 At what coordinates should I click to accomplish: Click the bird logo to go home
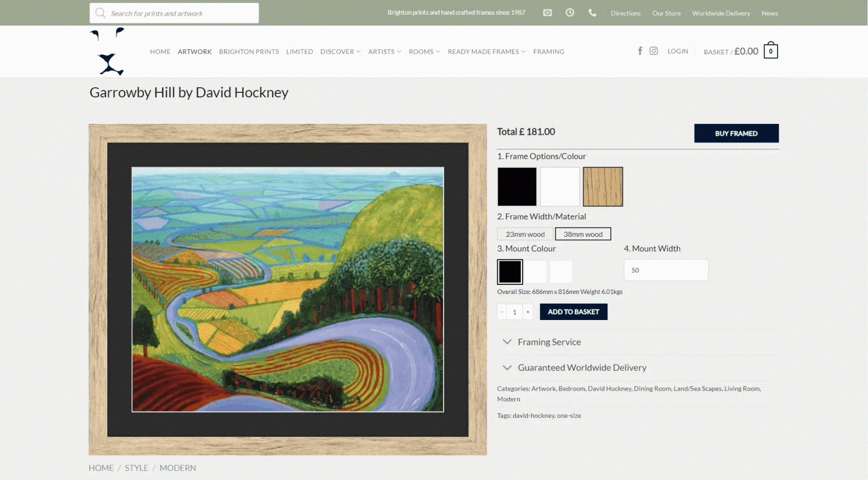click(x=108, y=52)
